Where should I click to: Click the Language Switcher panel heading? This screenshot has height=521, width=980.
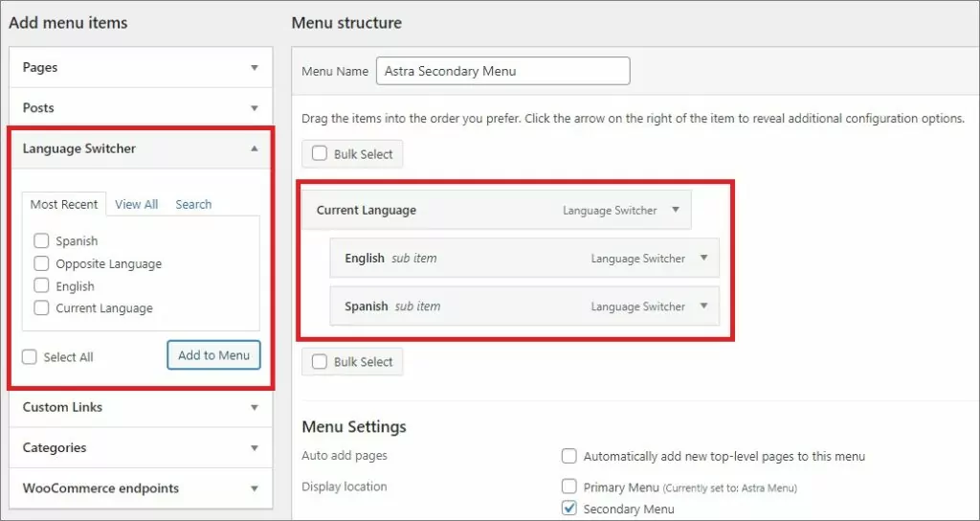pos(79,148)
